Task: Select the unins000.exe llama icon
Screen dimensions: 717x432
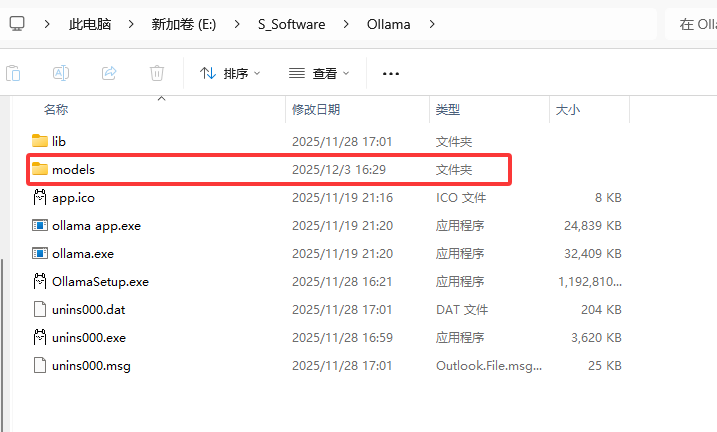Action: tap(40, 337)
